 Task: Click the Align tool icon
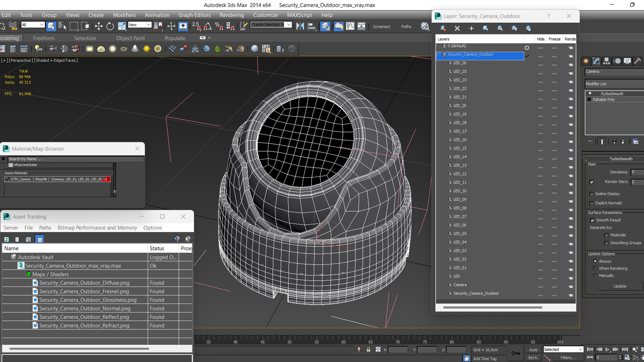[312, 26]
